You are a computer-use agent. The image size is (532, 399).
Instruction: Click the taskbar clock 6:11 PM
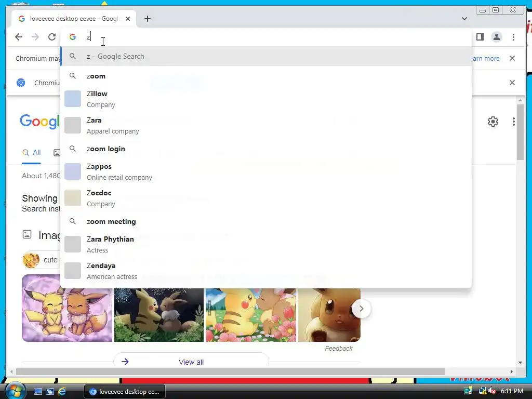[512, 391]
